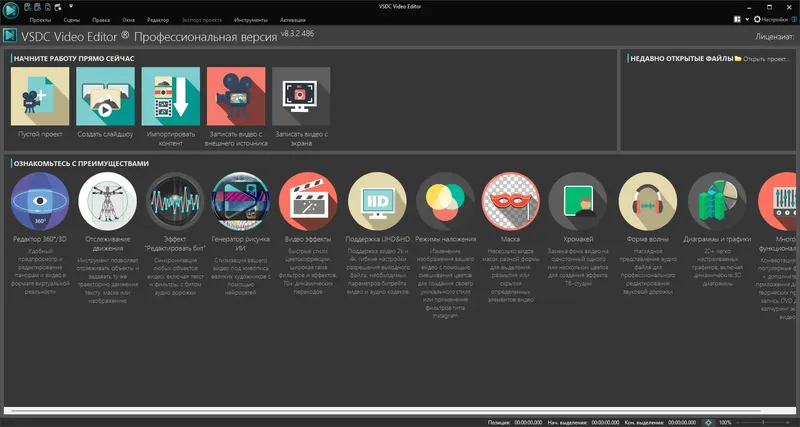Viewport: 800px width, 427px height.
Task: Click the Маска red mask icon
Action: [x=511, y=201]
